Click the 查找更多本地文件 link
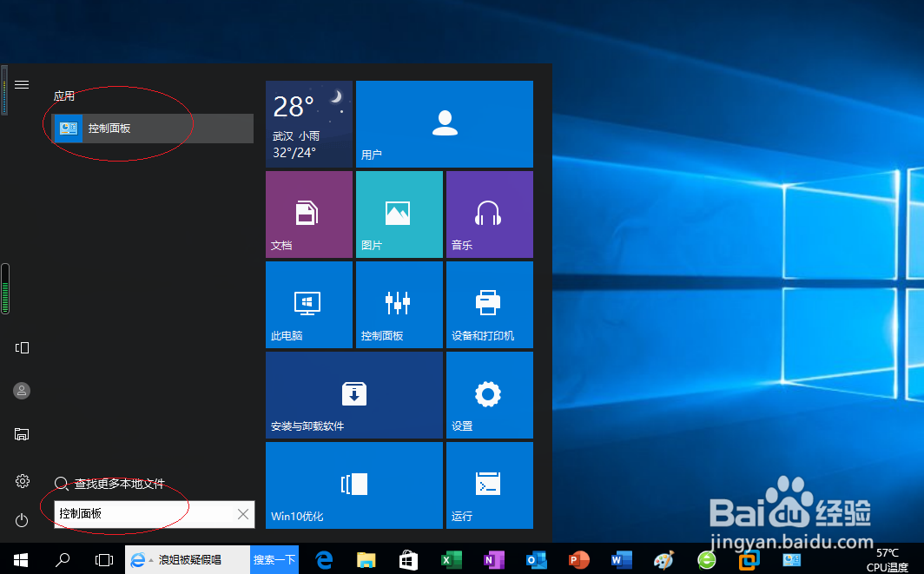 117,483
